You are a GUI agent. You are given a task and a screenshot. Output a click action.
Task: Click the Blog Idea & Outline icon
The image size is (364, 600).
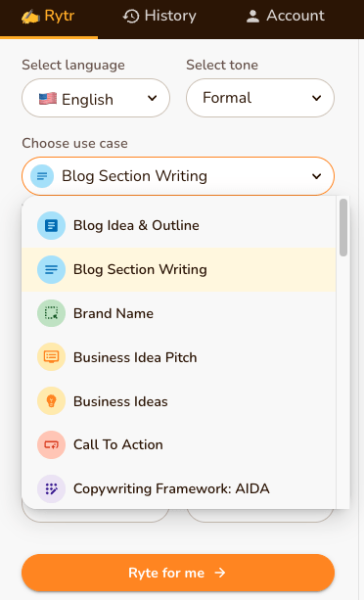coord(51,225)
